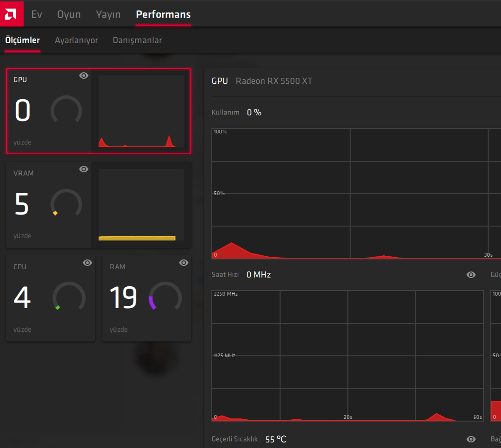Click the Kullanım usage graph
The width and height of the screenshot is (501, 448).
[356, 194]
